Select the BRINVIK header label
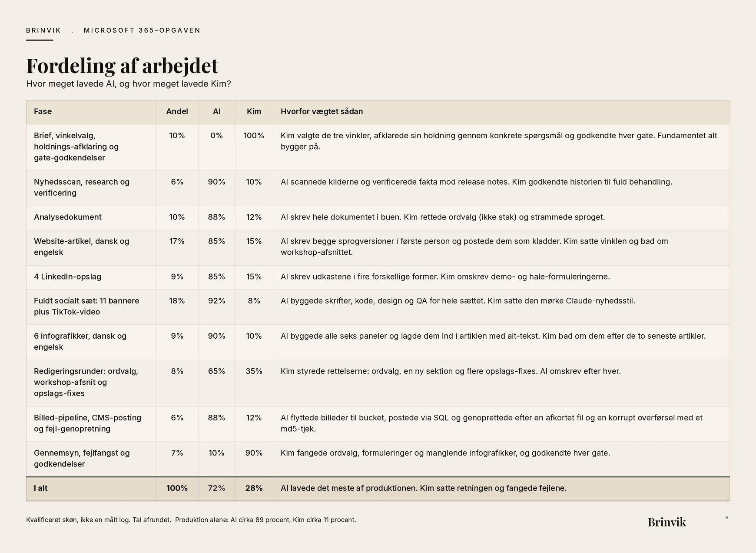Screen dimensions: 756x553 point(43,30)
